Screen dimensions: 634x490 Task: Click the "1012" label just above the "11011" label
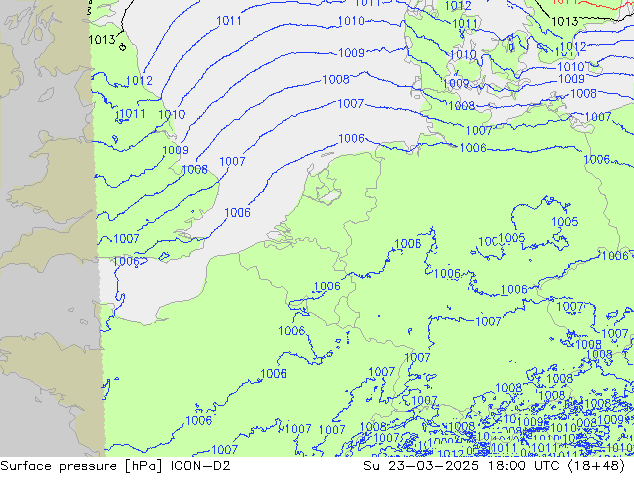[x=139, y=81]
